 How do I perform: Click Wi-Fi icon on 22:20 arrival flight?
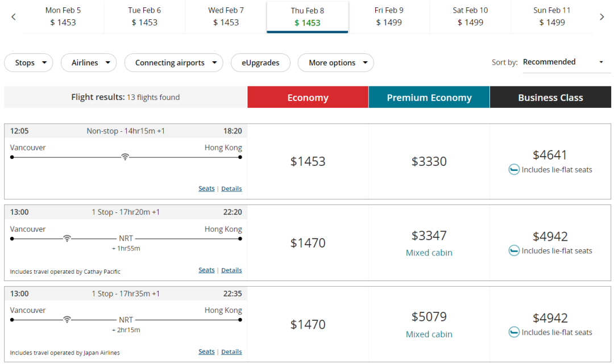tap(67, 239)
